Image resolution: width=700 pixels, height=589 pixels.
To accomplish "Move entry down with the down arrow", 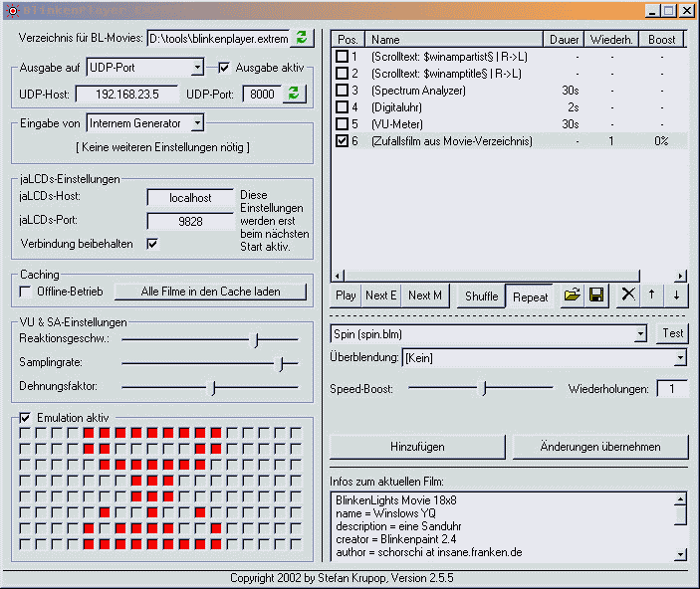I will tap(676, 294).
